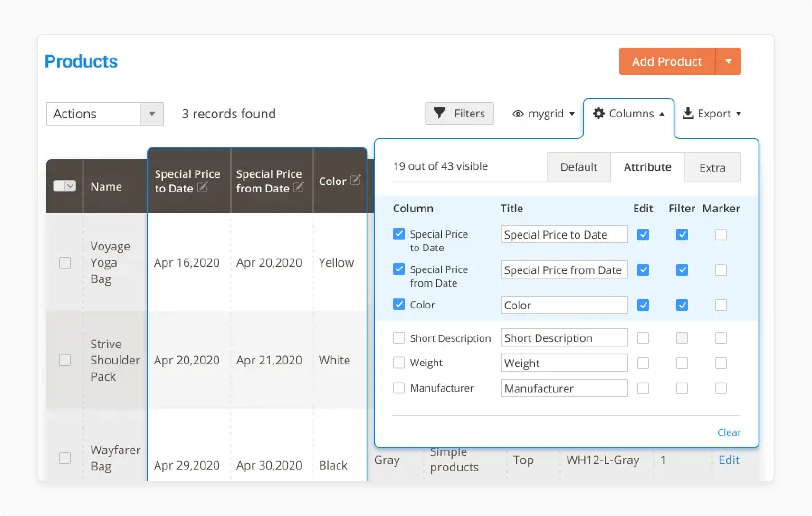812x516 pixels.
Task: Click the 'Yellow' color cell
Action: (336, 262)
